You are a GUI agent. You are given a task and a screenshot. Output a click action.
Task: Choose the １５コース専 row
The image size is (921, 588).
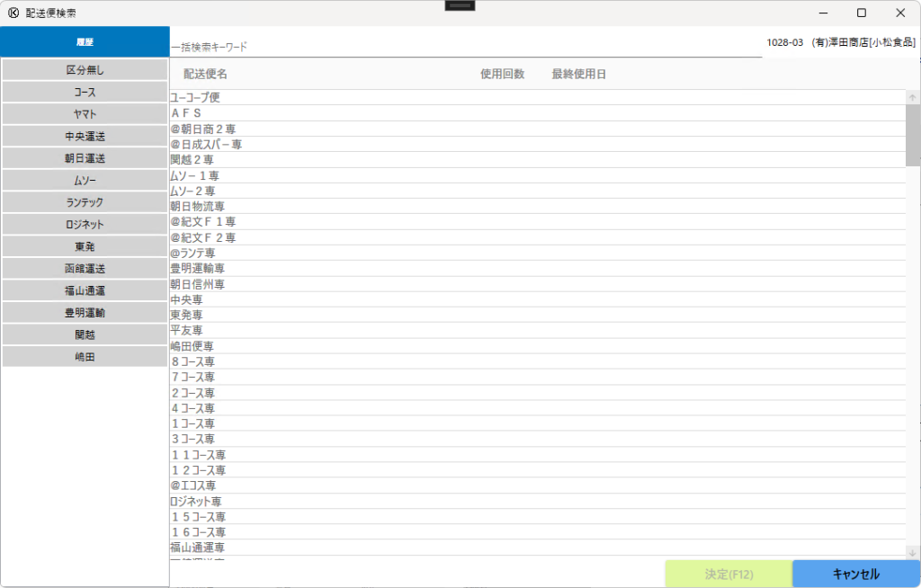click(538, 517)
